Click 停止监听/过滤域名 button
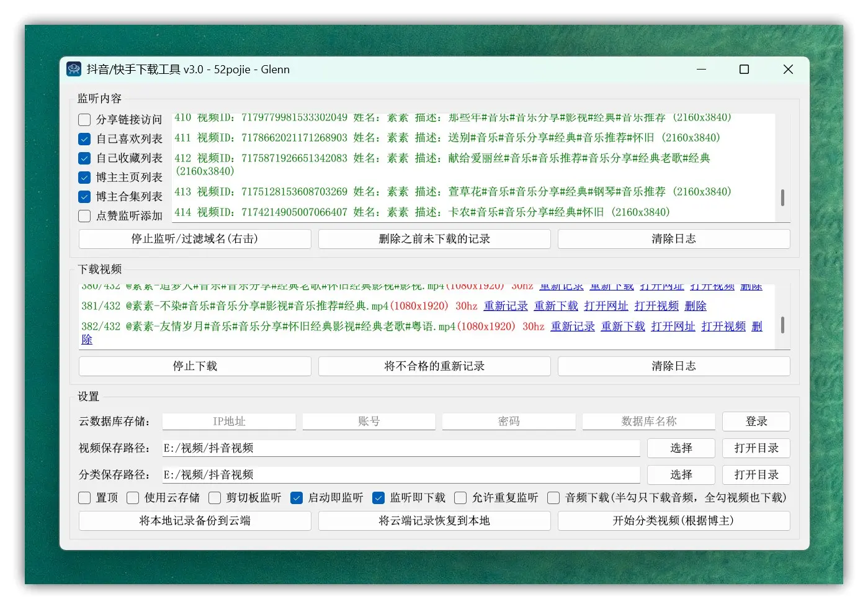This screenshot has width=868, height=609. (x=195, y=239)
